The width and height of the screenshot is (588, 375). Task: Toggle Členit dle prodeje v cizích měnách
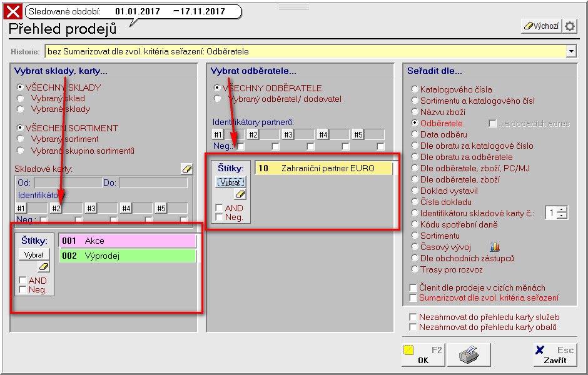point(413,287)
